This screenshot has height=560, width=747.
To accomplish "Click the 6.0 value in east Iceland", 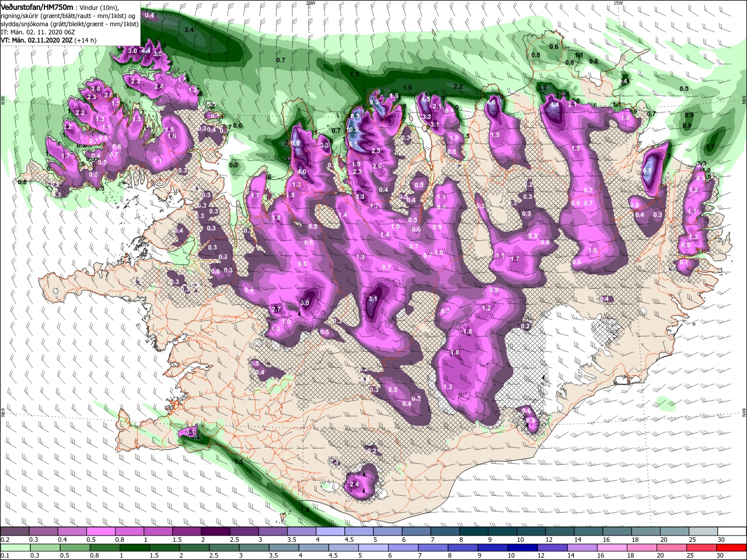I will (x=647, y=170).
